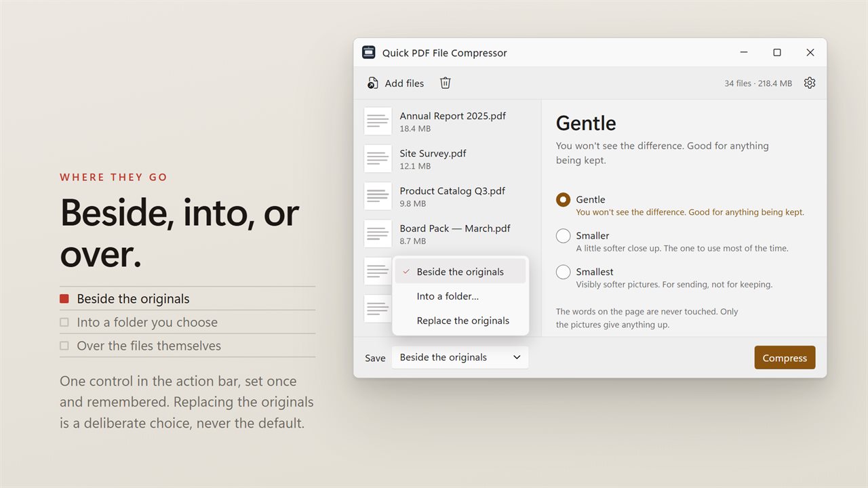This screenshot has height=488, width=868.
Task: Click Annual Report 2025.pdf document thumbnail
Action: [378, 121]
